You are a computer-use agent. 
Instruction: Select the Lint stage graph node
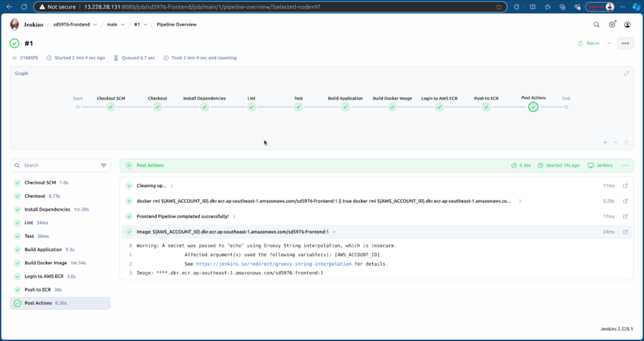(x=252, y=107)
